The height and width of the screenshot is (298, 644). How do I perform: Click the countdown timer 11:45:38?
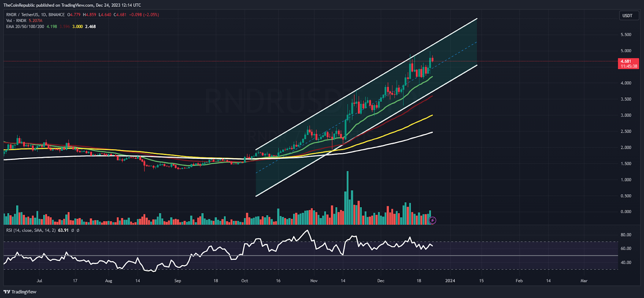pos(629,66)
